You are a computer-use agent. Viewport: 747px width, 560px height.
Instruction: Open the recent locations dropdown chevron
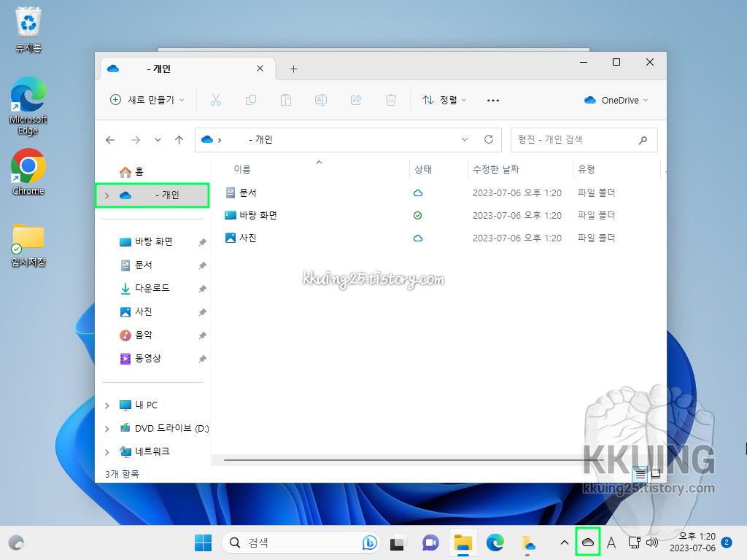(x=158, y=140)
